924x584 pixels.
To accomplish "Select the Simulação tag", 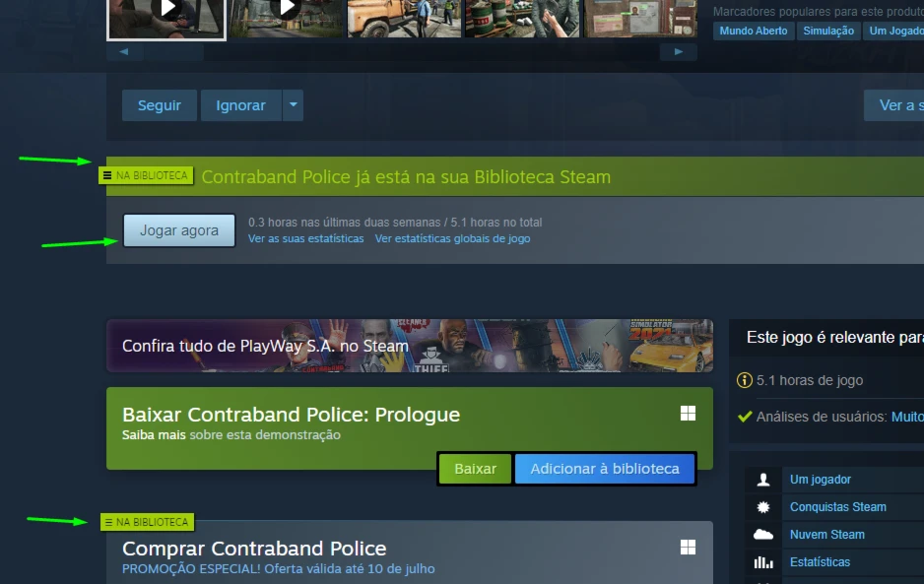I will click(x=827, y=31).
